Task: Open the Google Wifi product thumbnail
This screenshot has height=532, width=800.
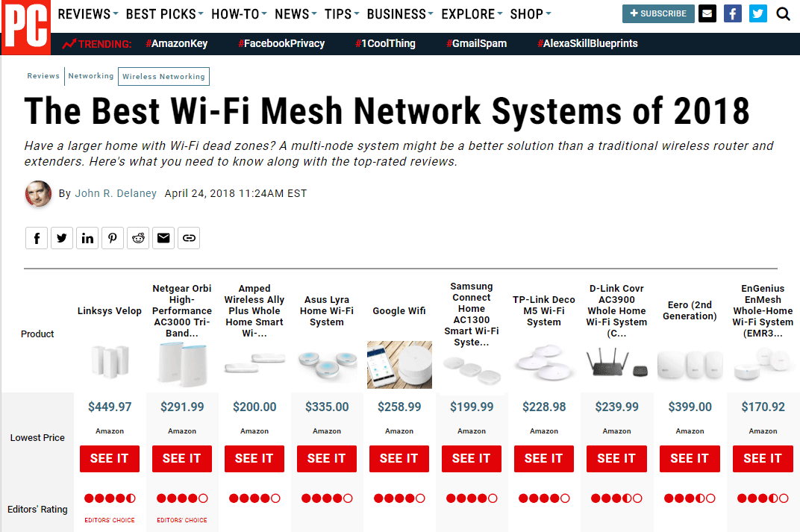Action: 399,365
